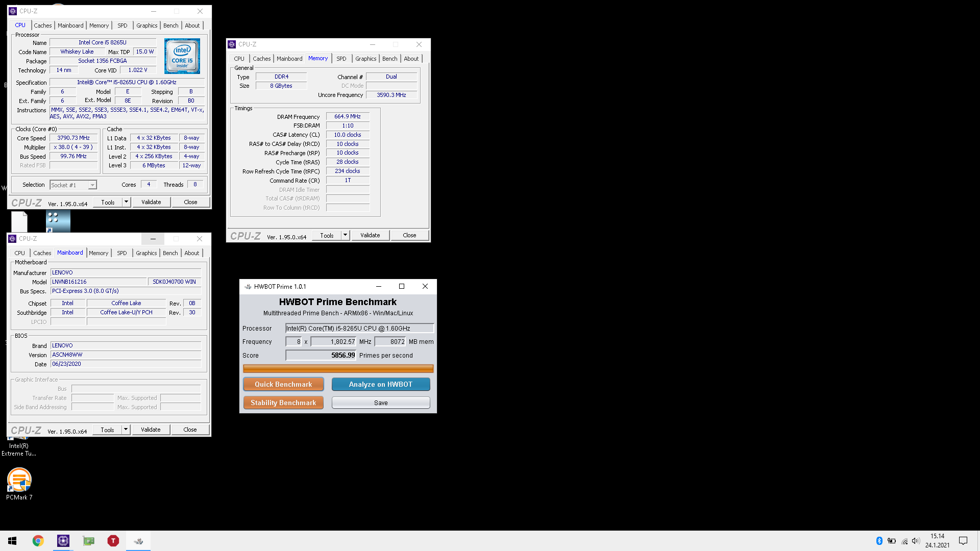Image resolution: width=980 pixels, height=551 pixels.
Task: Expand Tools arrow in Memory window
Action: click(345, 235)
